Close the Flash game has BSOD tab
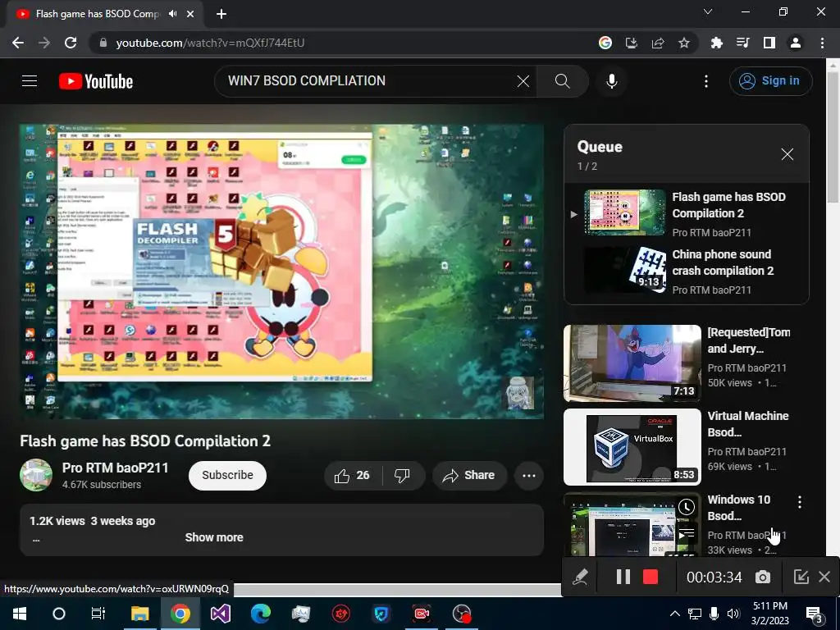 click(x=190, y=14)
